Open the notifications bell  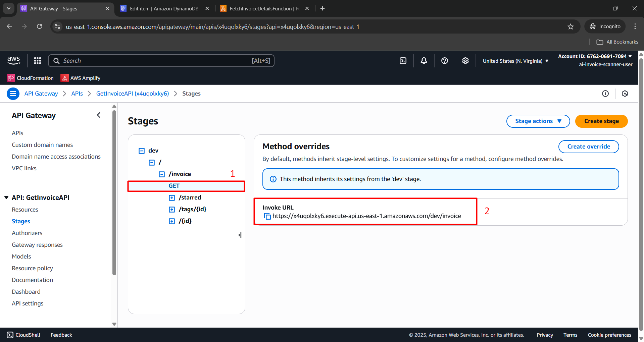point(424,61)
